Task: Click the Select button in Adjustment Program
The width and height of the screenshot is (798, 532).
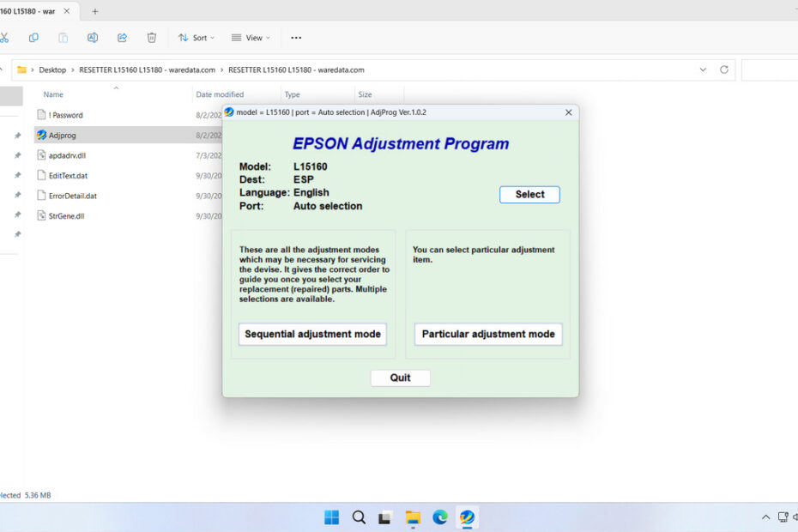Action: coord(529,195)
